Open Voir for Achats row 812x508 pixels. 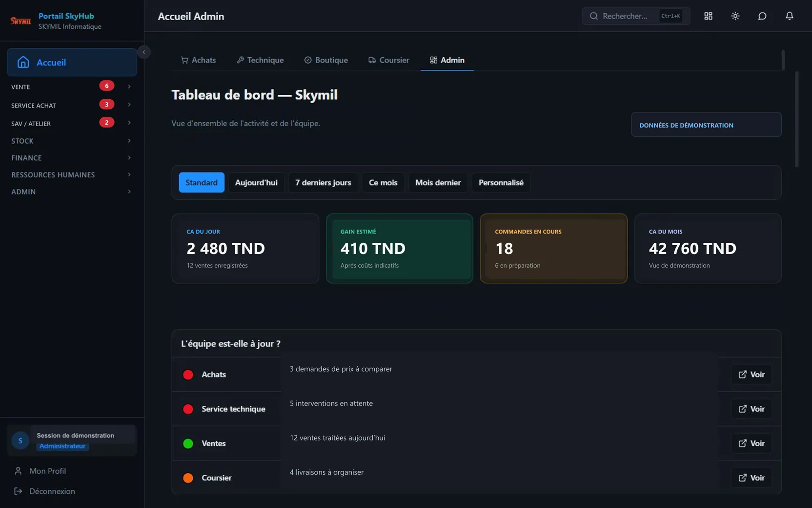click(751, 375)
